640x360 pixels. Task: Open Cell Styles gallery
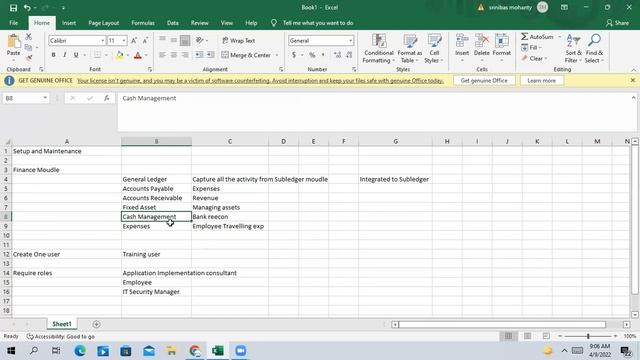pos(434,49)
